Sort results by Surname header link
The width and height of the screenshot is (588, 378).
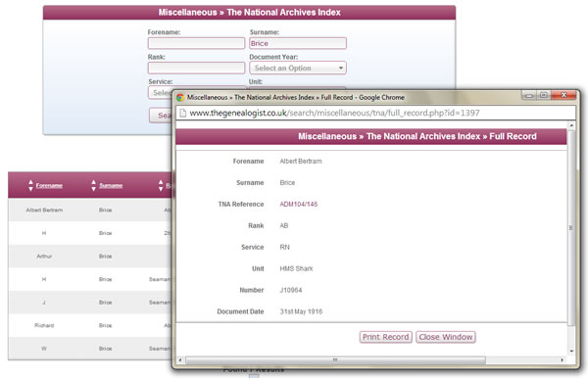pos(111,185)
